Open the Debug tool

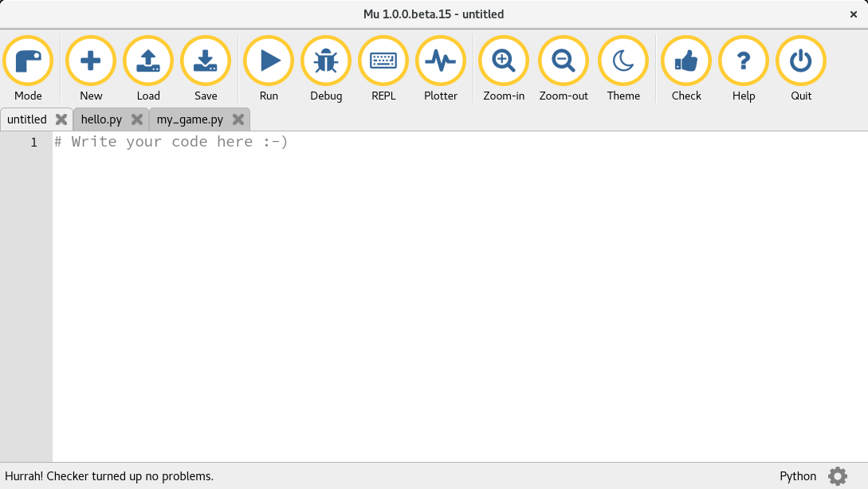tap(326, 61)
